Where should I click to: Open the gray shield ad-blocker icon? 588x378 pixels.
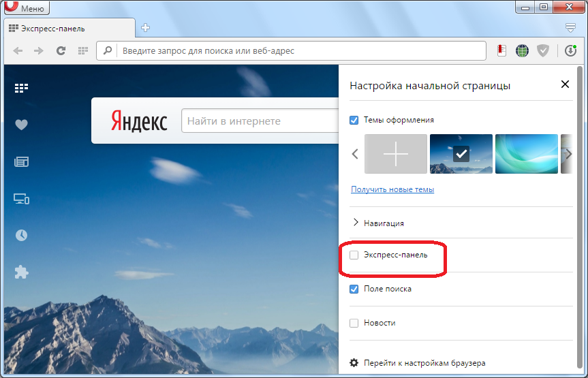click(543, 50)
